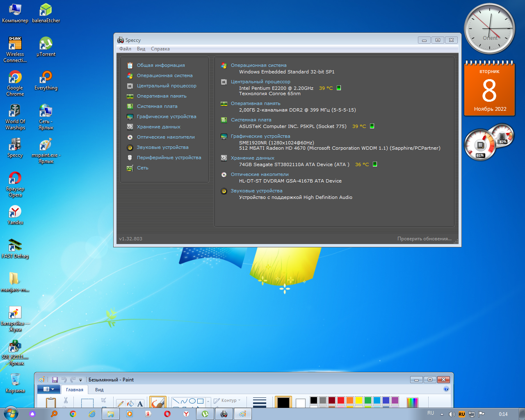
Task: Click the analog clock gadget
Action: 489,29
